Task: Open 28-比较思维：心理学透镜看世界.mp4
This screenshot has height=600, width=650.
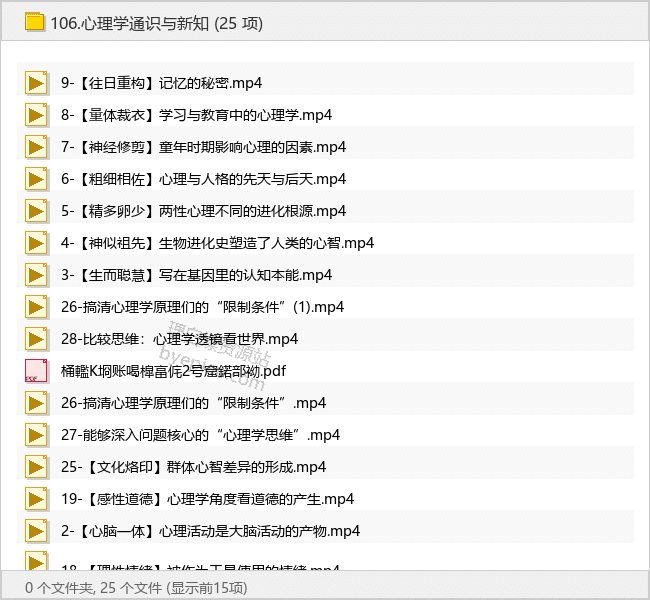Action: click(179, 339)
